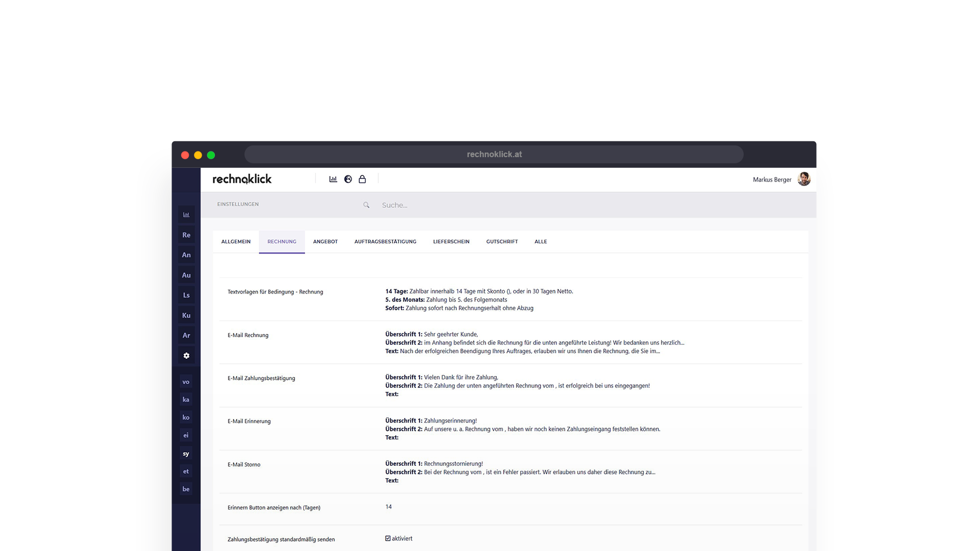The width and height of the screenshot is (980, 551).
Task: Click the rechnoklick.at address bar
Action: point(494,155)
